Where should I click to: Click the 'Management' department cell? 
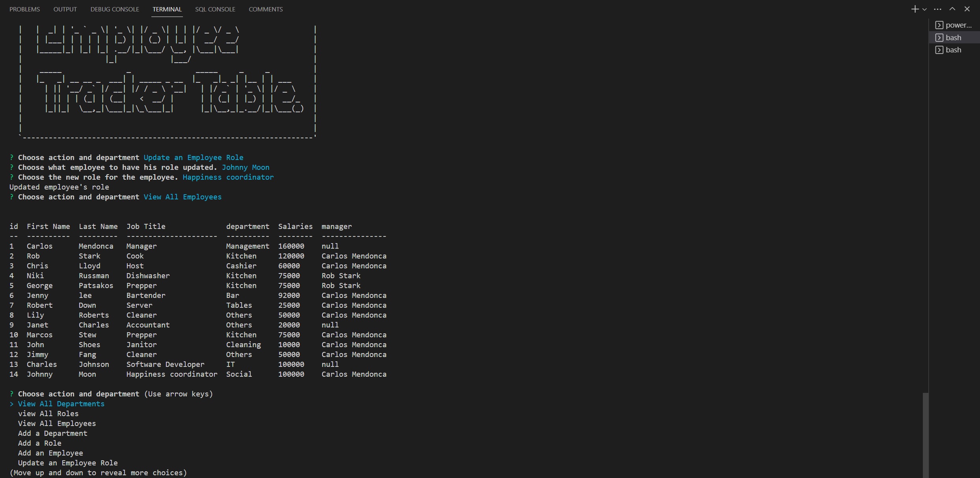(x=248, y=246)
